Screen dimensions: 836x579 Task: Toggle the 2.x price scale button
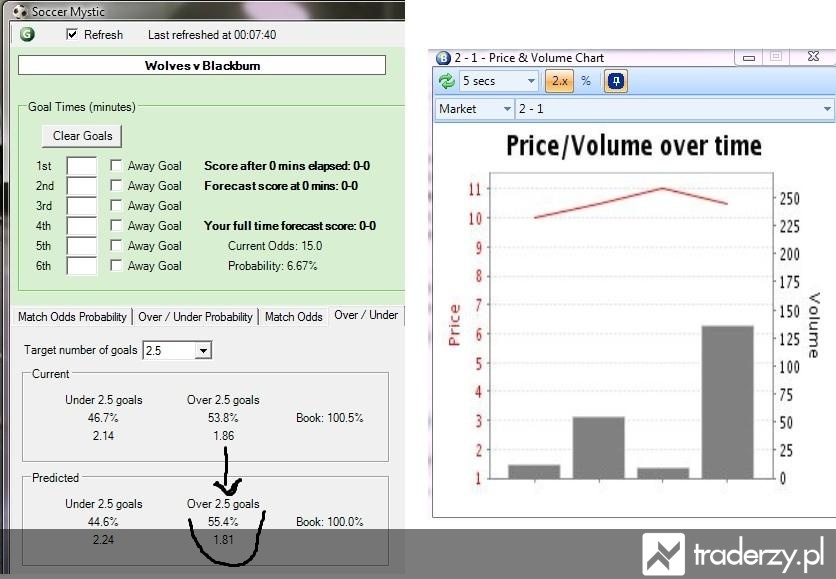coord(559,81)
